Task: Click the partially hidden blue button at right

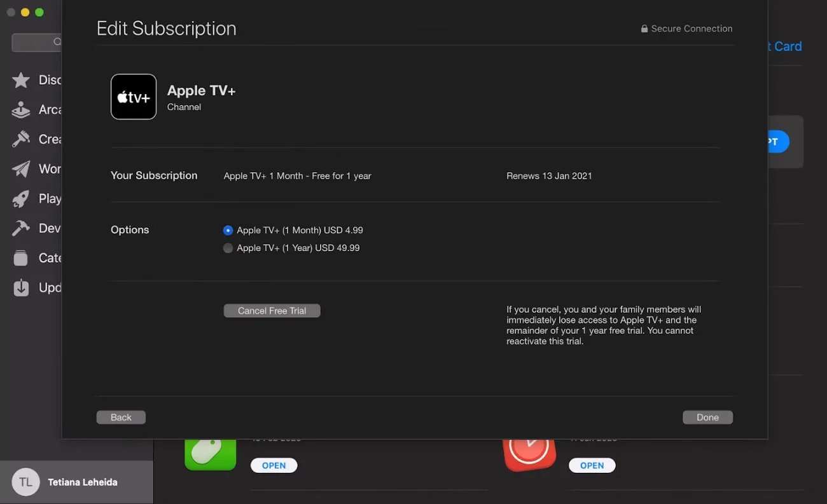Action: coord(779,142)
